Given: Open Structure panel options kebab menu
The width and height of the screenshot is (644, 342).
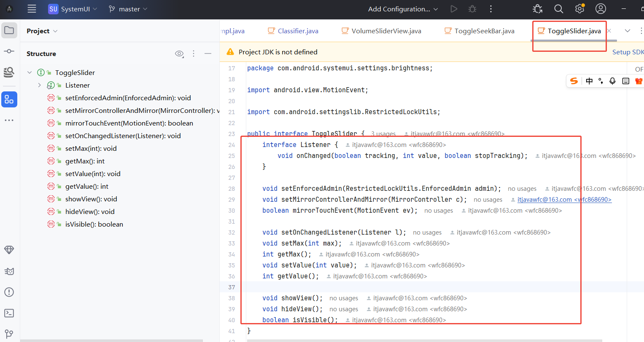Looking at the screenshot, I should coord(194,53).
